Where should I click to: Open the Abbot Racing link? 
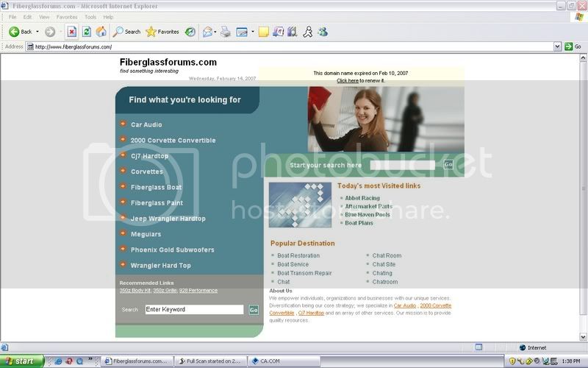pyautogui.click(x=362, y=198)
